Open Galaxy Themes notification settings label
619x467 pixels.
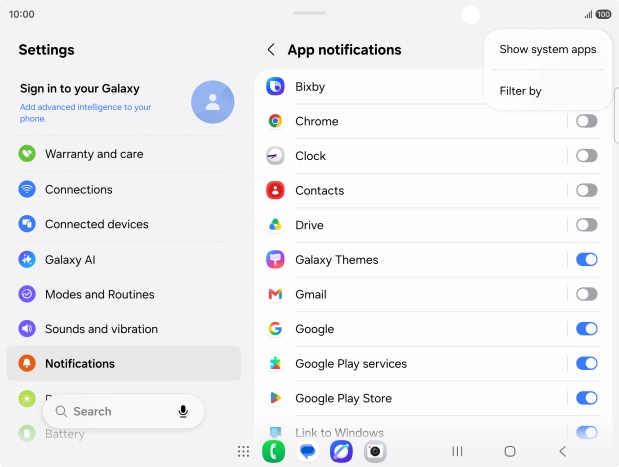coord(337,260)
